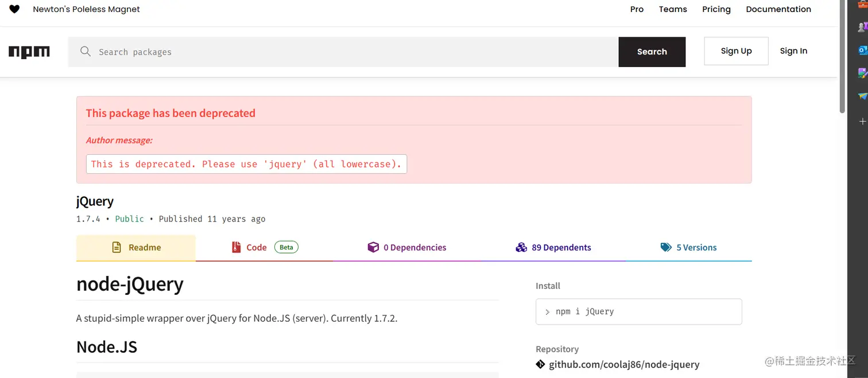Open the paper plane Drop sidebar icon
This screenshot has height=378, width=868.
point(862,96)
